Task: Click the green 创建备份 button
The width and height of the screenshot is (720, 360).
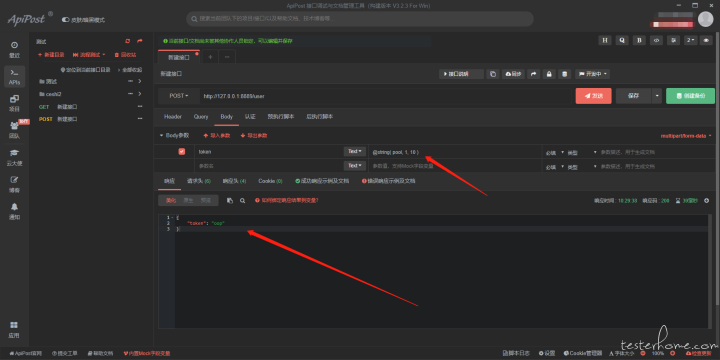Action: (690, 96)
